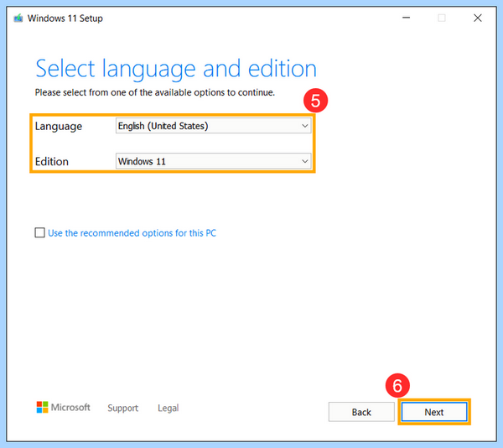Screen dimensions: 503x448
Task: Click the 'Windows 11 Setup' window title text
Action: point(65,18)
